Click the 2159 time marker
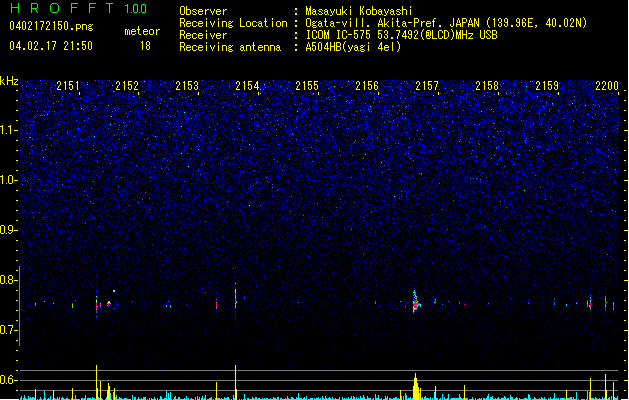This screenshot has height=400, width=629. tap(547, 86)
